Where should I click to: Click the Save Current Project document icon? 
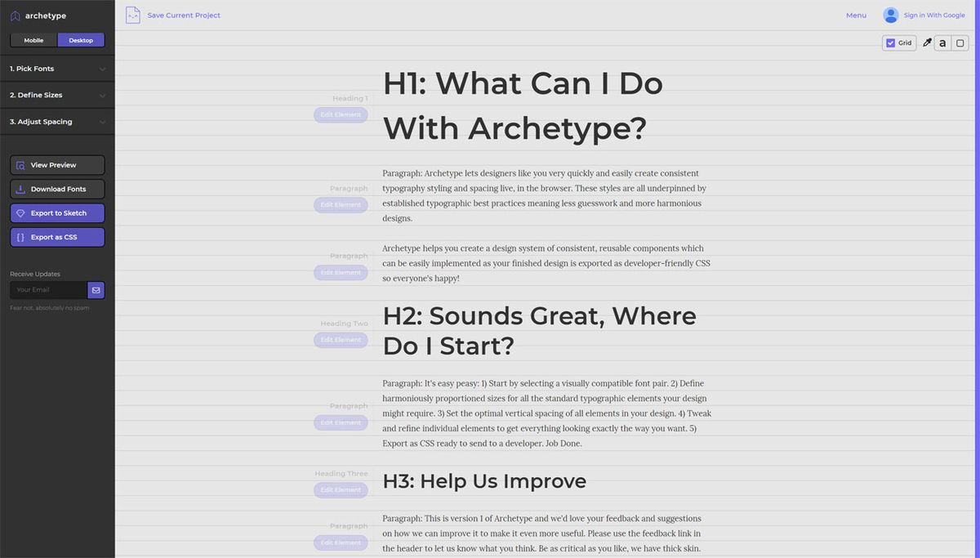click(133, 15)
